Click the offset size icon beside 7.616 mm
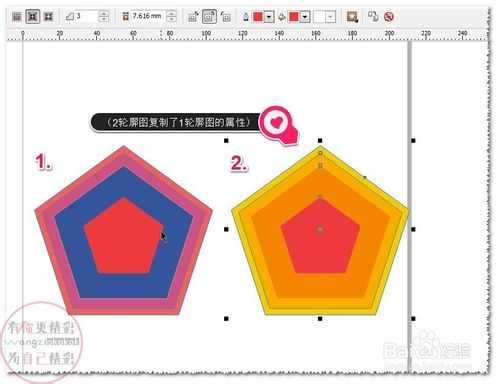Image resolution: width=500 pixels, height=384 pixels. pos(125,16)
